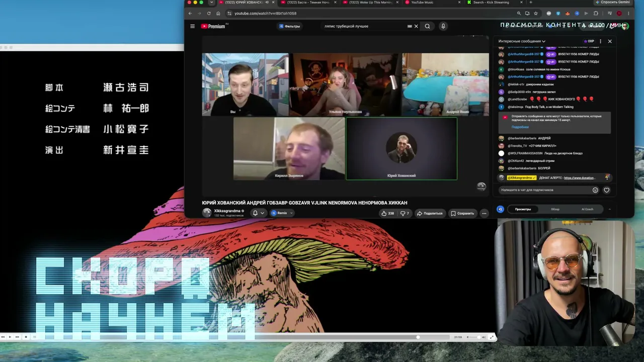The image size is (644, 362).
Task: Go back in the browser
Action: point(190,14)
